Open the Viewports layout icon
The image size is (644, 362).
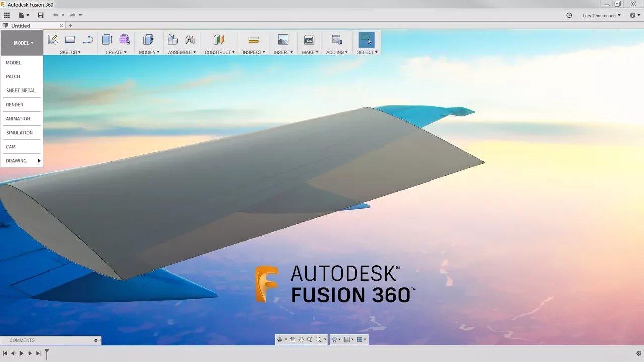[360, 340]
